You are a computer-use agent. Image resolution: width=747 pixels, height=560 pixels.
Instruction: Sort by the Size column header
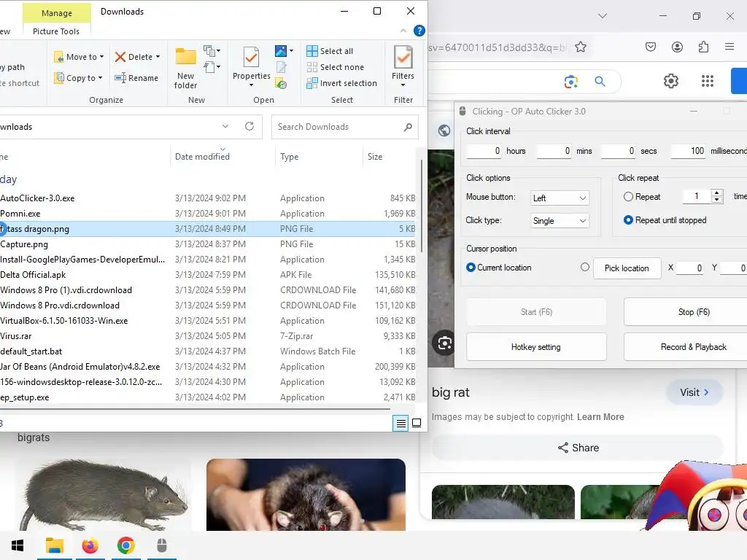tap(375, 157)
